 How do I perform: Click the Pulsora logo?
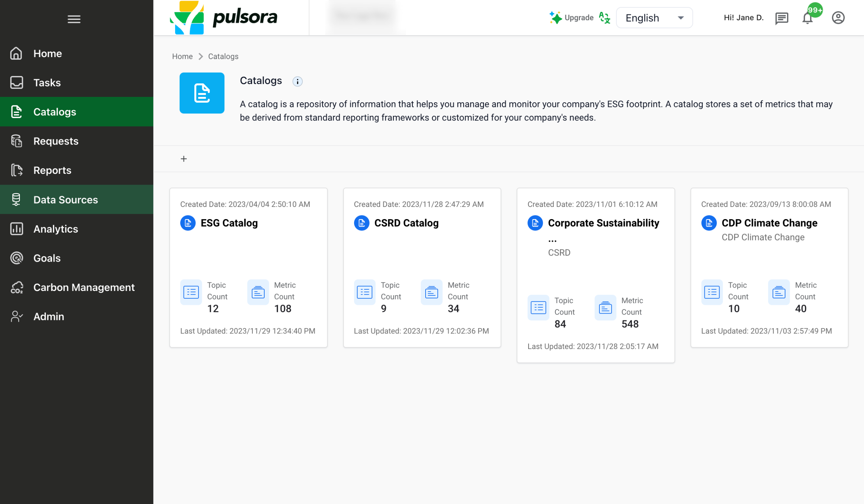[223, 17]
